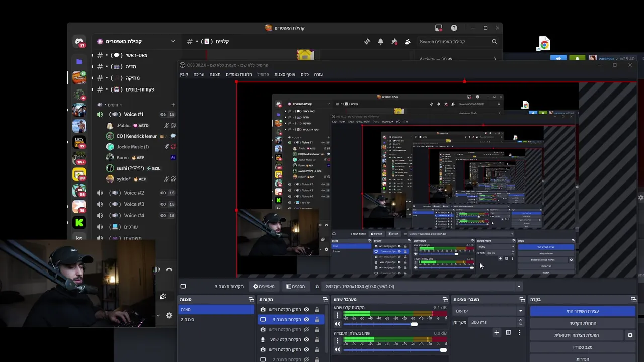644x362 pixels.
Task: Open the מוזיקה text channel in Discord
Action: 133,78
